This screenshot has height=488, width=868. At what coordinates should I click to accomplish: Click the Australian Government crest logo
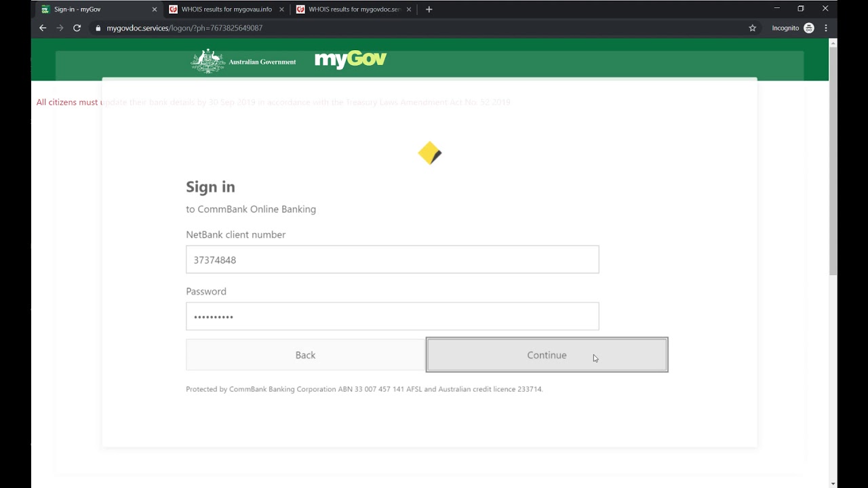(208, 61)
